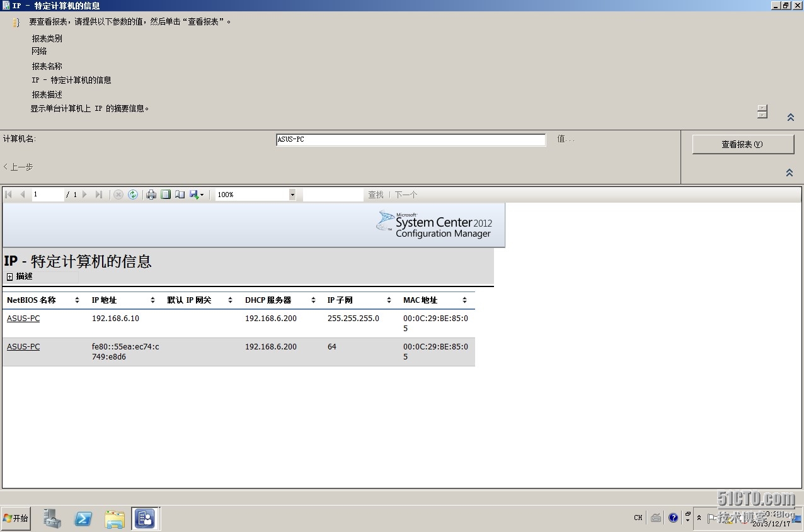The image size is (804, 532).
Task: Sort by IP 子网 column arrows
Action: coord(389,300)
